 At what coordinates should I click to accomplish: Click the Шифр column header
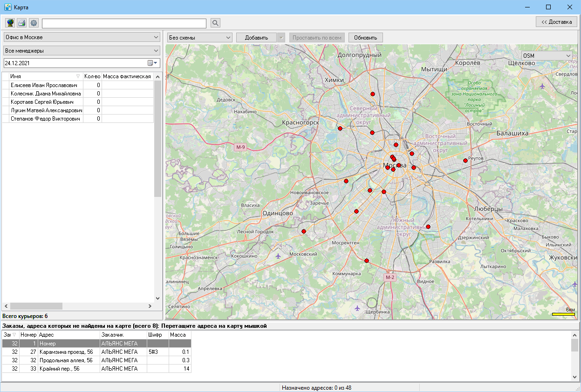coord(158,335)
